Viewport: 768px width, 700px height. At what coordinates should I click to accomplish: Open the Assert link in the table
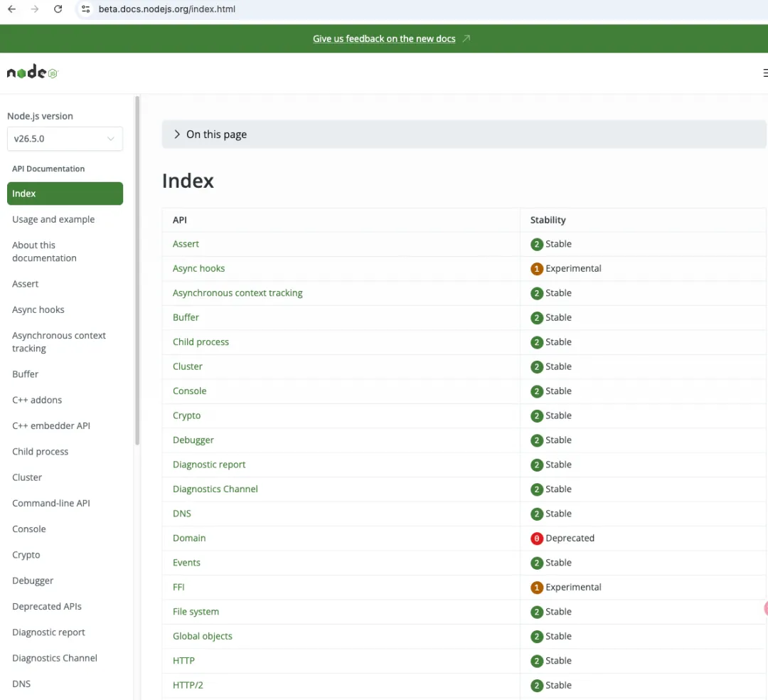[x=186, y=244]
